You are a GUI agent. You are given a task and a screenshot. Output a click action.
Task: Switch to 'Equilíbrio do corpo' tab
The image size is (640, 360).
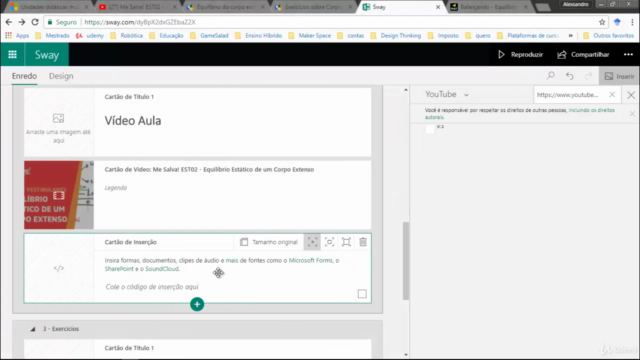pyautogui.click(x=225, y=7)
